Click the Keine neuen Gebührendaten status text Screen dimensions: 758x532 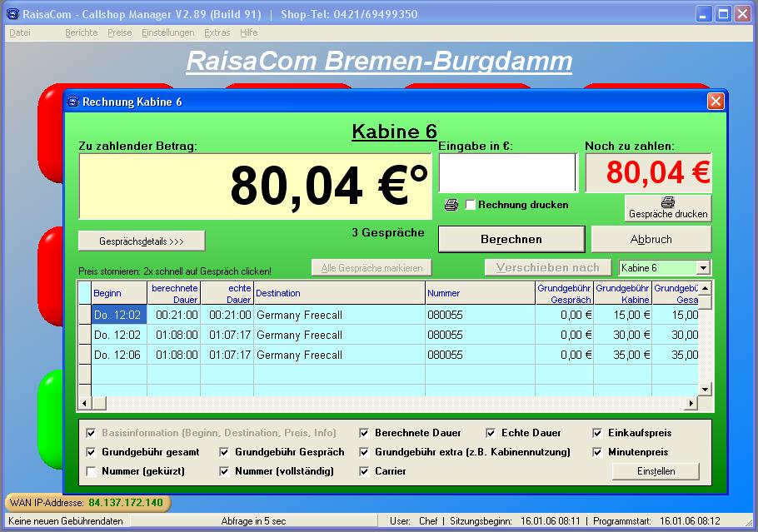[x=66, y=521]
